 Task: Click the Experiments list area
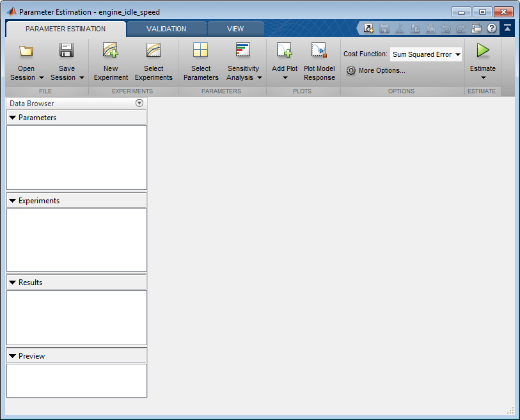click(77, 240)
